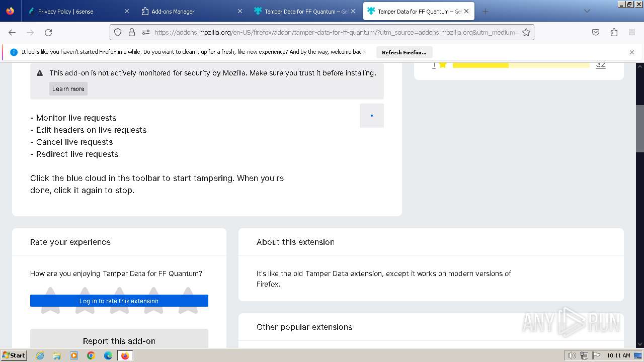
Task: Click the warning triangle icon
Action: (x=40, y=73)
